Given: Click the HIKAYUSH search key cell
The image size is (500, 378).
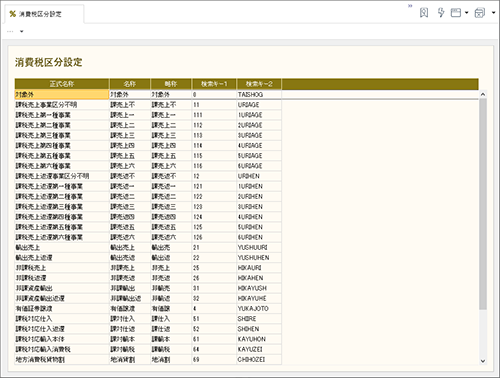Looking at the screenshot, I should tap(259, 288).
